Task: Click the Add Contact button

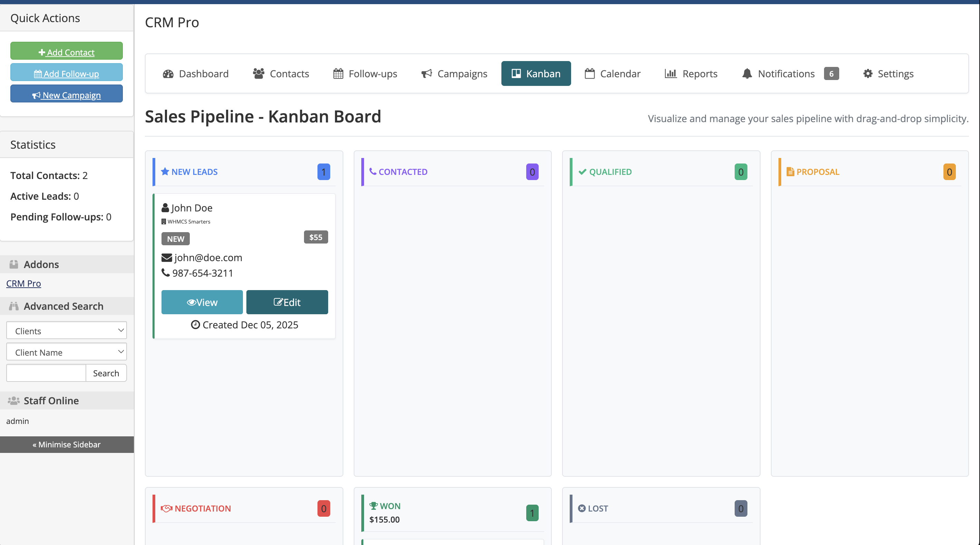Action: [66, 51]
